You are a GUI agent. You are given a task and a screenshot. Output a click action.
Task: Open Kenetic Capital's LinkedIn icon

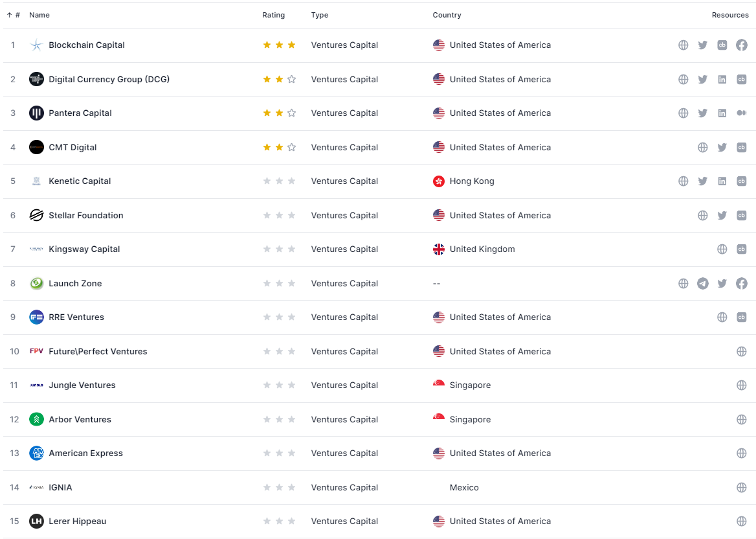click(722, 181)
